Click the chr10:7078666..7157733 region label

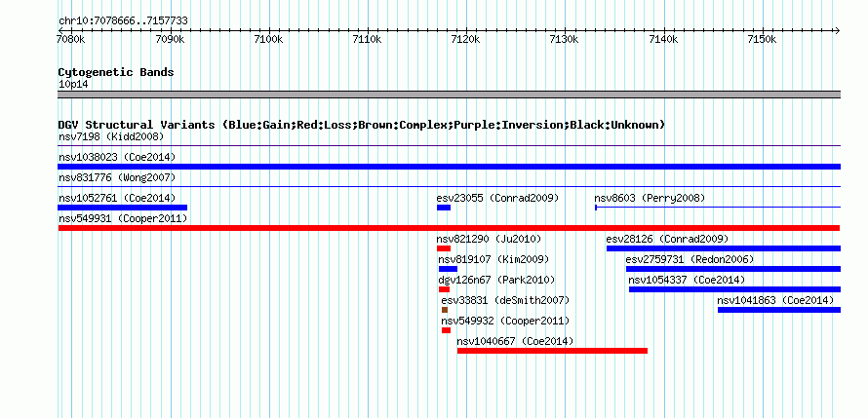(123, 21)
